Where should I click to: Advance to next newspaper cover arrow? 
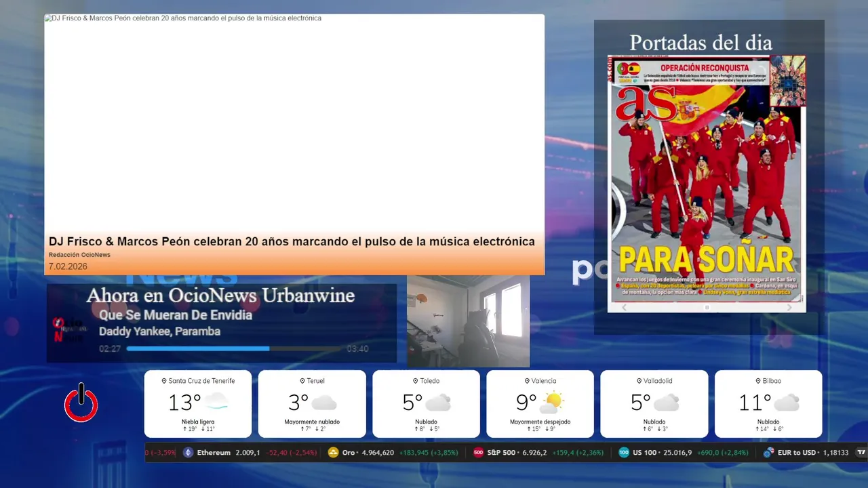point(789,308)
